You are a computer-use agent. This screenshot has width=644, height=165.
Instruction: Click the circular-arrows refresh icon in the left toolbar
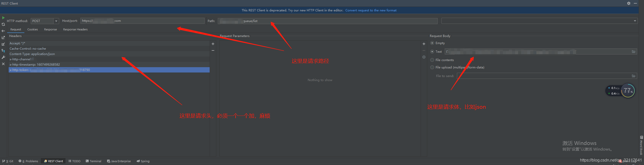pos(3,24)
